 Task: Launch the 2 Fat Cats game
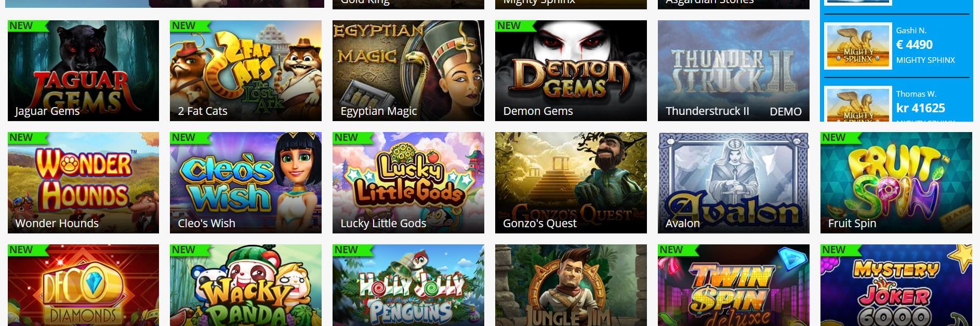coord(246,71)
